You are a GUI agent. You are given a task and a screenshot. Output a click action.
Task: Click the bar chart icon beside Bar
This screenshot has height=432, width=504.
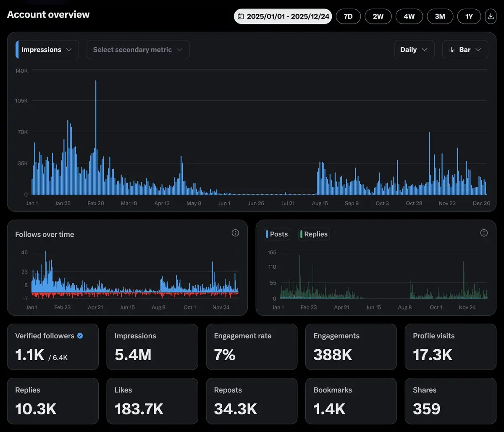(452, 50)
